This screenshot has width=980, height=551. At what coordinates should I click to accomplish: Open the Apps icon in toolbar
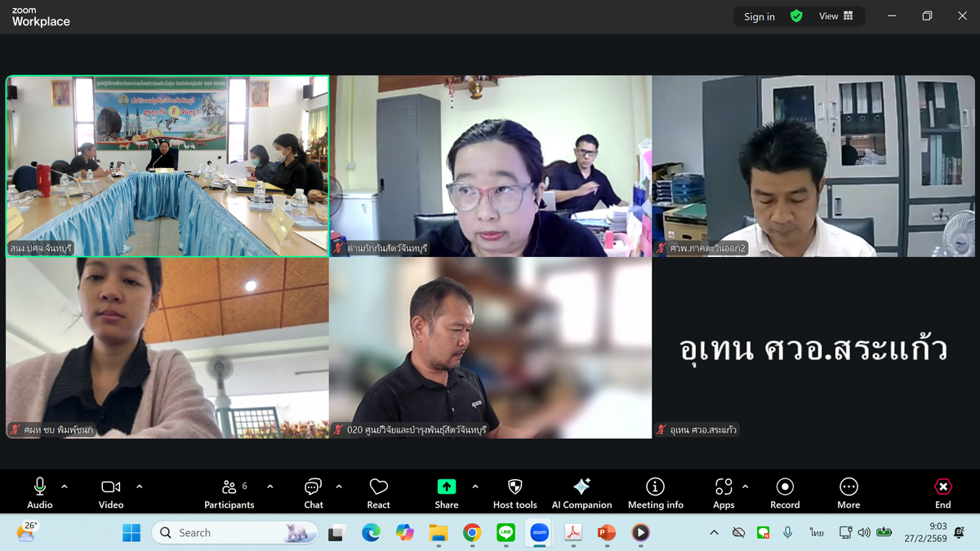[724, 487]
